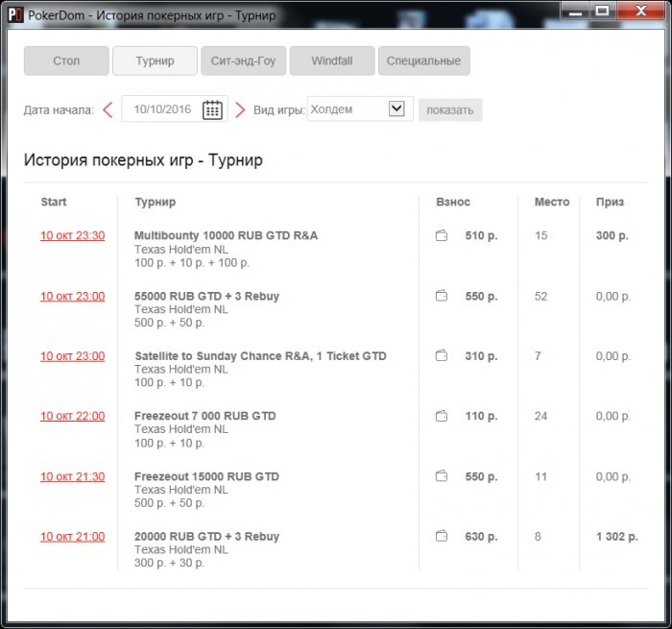
Task: Click the 510 р. buy-in value
Action: point(481,235)
